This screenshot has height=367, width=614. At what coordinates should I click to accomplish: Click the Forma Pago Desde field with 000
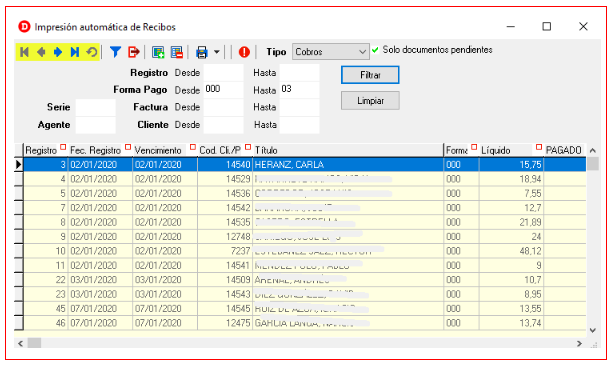(x=223, y=90)
